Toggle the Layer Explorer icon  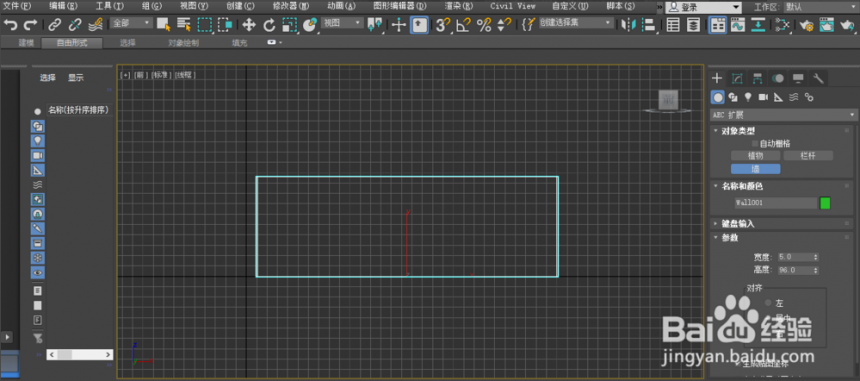pyautogui.click(x=693, y=25)
